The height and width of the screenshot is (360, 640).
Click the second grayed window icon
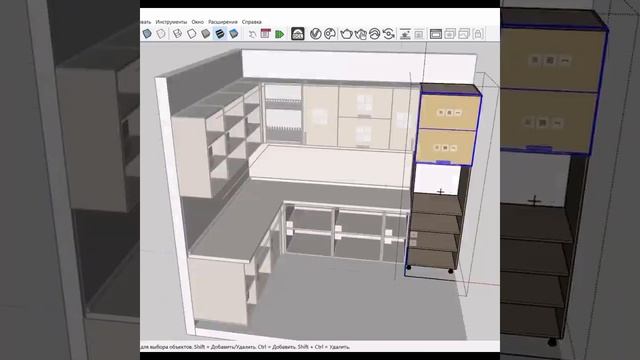coord(464,33)
